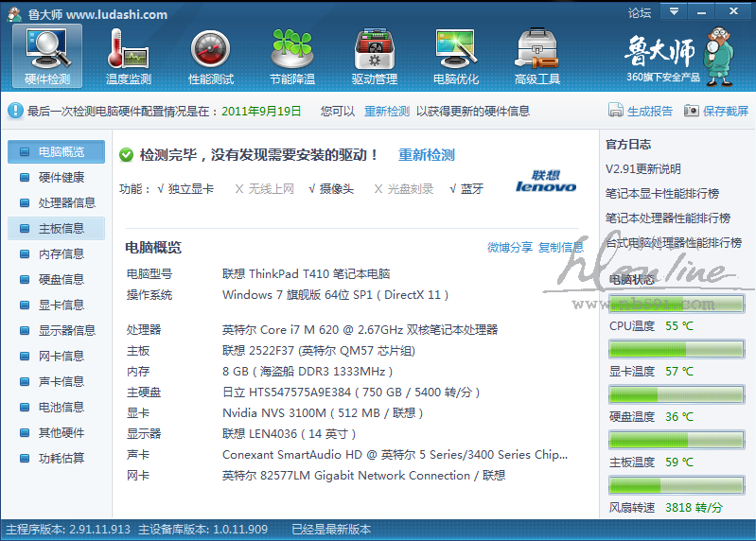This screenshot has height=541, width=756.
Task: Open 笔记本显卡性能排行榜 ranking link
Action: tap(667, 194)
